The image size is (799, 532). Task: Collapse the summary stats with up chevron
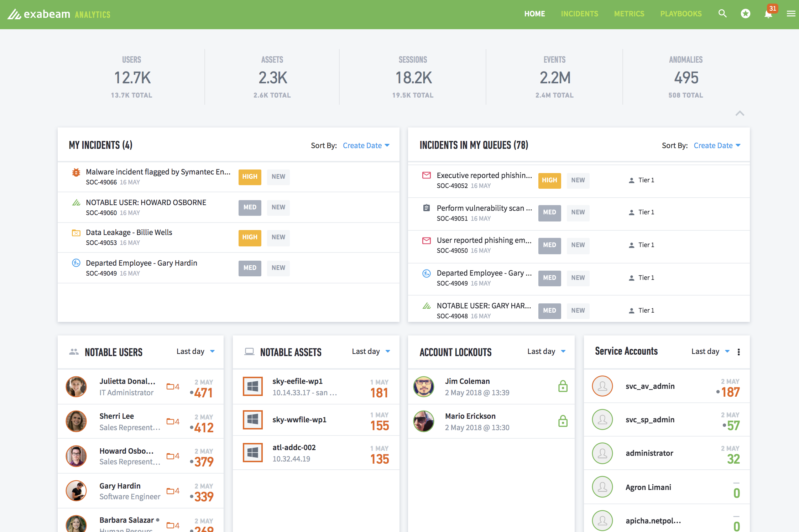point(740,114)
